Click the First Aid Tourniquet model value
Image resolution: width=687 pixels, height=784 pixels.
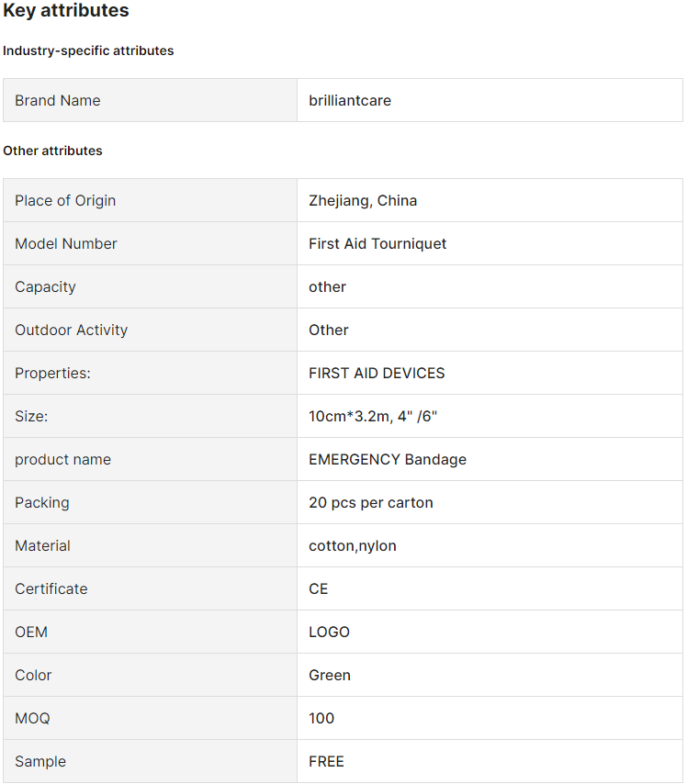pyautogui.click(x=377, y=243)
